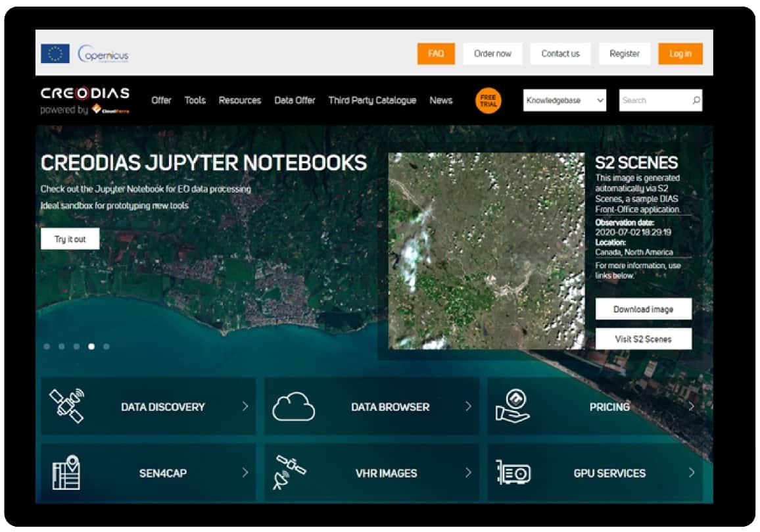Click the orange Log in button

click(680, 54)
